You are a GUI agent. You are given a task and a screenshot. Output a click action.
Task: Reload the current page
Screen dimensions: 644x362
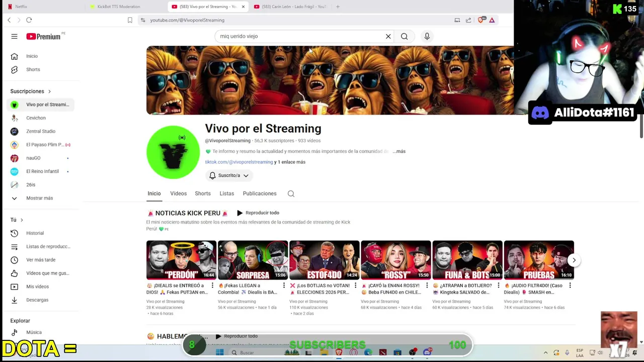tap(29, 20)
